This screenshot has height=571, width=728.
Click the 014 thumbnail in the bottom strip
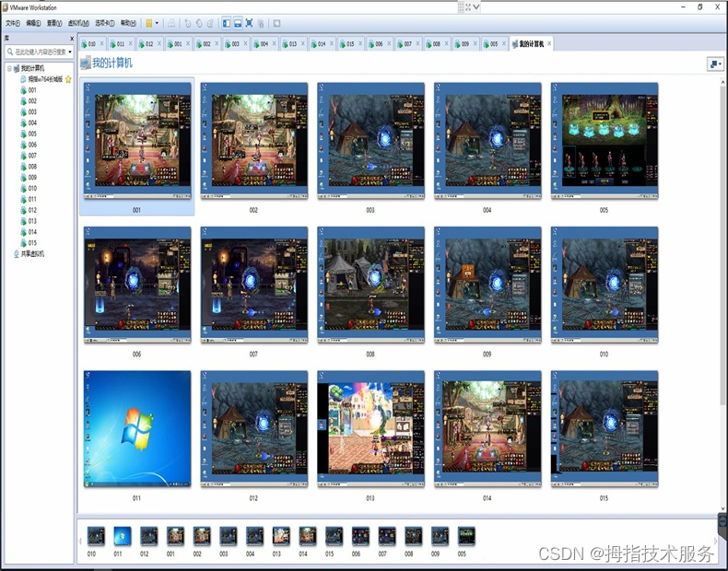tap(308, 536)
